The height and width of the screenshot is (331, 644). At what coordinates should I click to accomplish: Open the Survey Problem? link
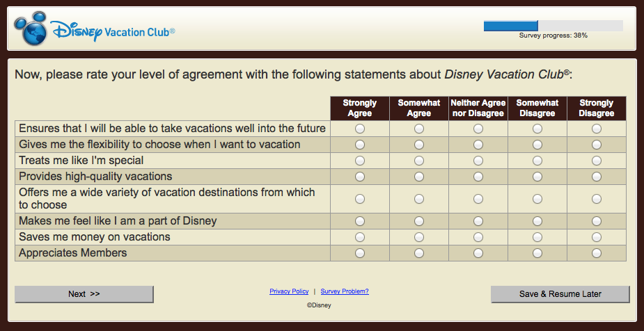[x=345, y=291]
